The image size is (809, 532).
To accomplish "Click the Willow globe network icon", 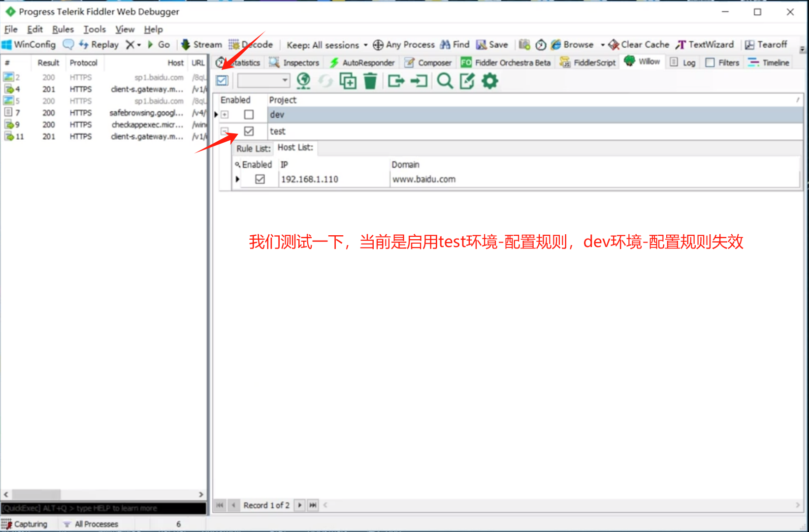I will [303, 81].
